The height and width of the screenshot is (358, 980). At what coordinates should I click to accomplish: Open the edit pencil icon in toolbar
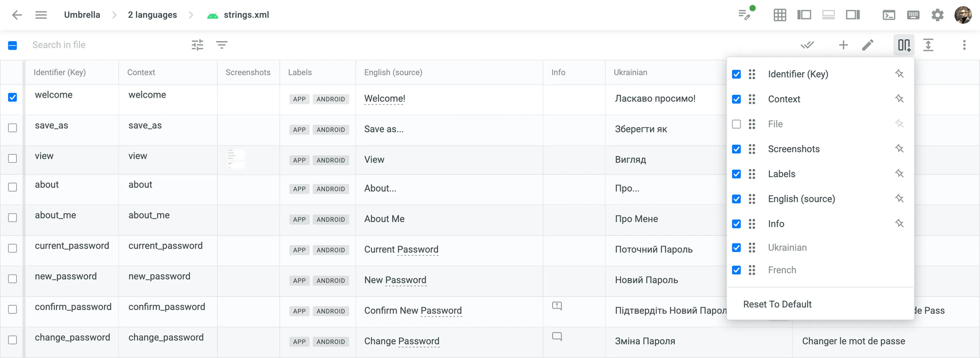868,45
